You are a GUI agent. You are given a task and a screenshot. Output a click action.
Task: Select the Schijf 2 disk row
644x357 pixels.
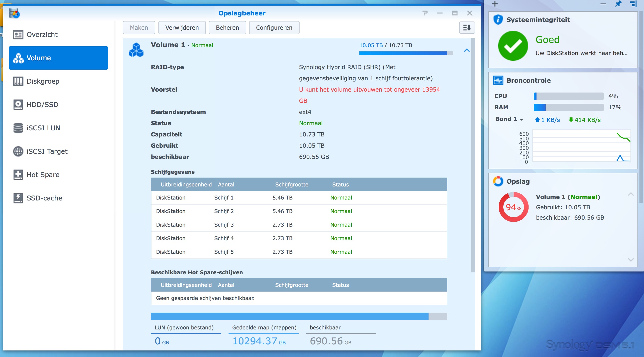[x=299, y=211]
